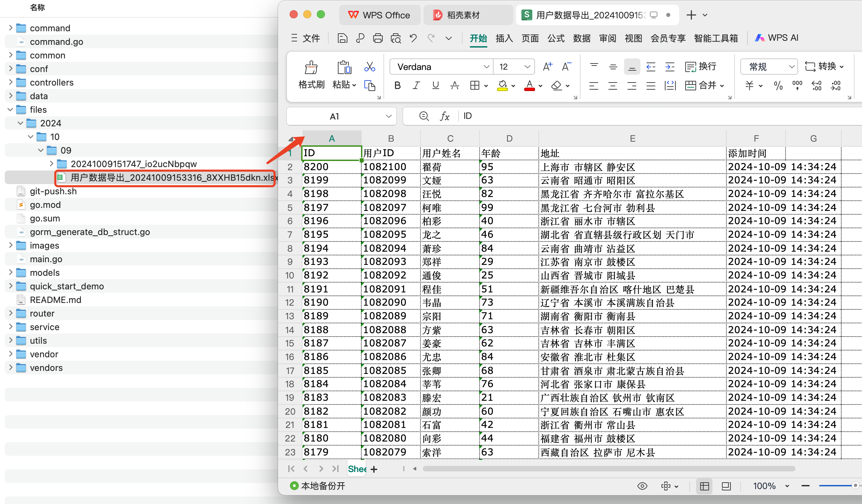Click the zoom magnifier icon in formula bar
Viewport: 862px width, 504px height.
(424, 116)
